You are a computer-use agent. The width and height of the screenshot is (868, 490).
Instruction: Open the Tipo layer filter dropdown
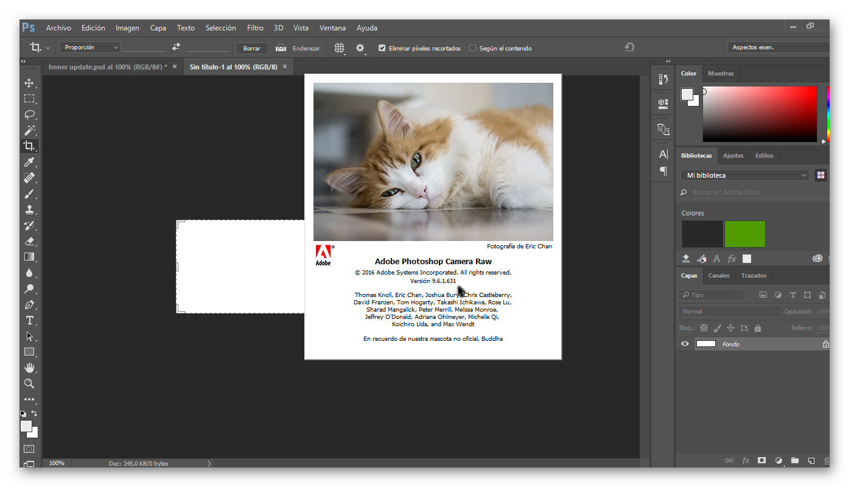[x=712, y=295]
